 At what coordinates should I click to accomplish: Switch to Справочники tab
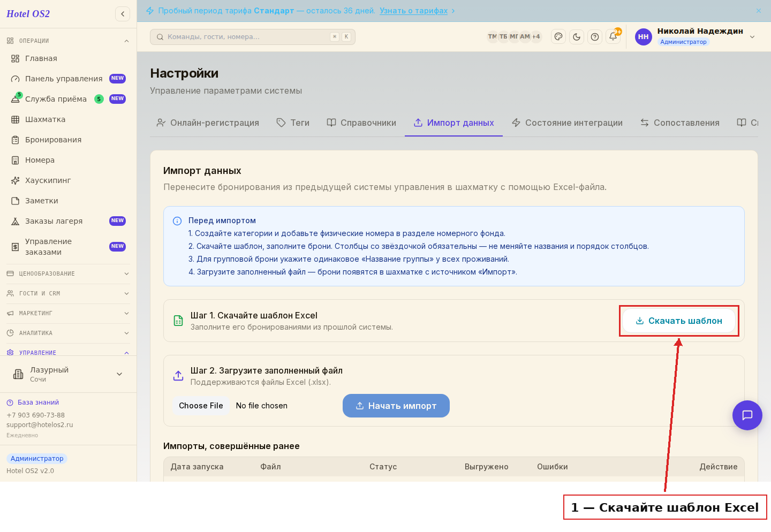pos(361,123)
